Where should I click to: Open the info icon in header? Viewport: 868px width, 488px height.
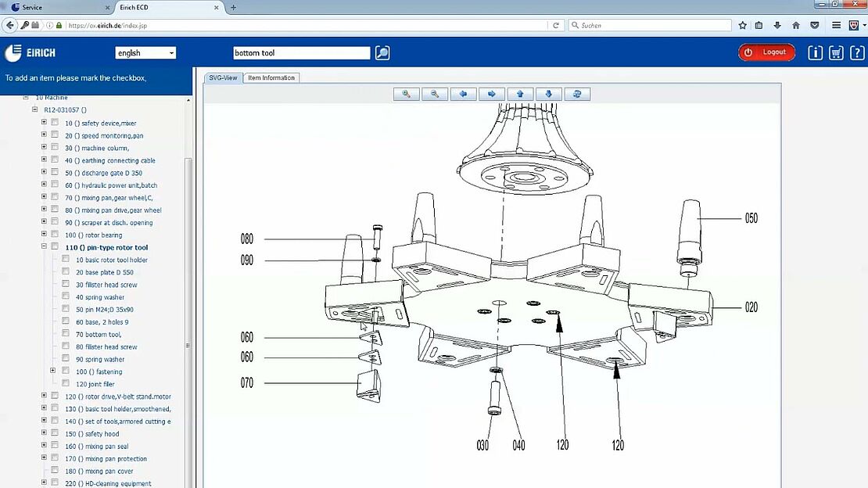click(815, 52)
